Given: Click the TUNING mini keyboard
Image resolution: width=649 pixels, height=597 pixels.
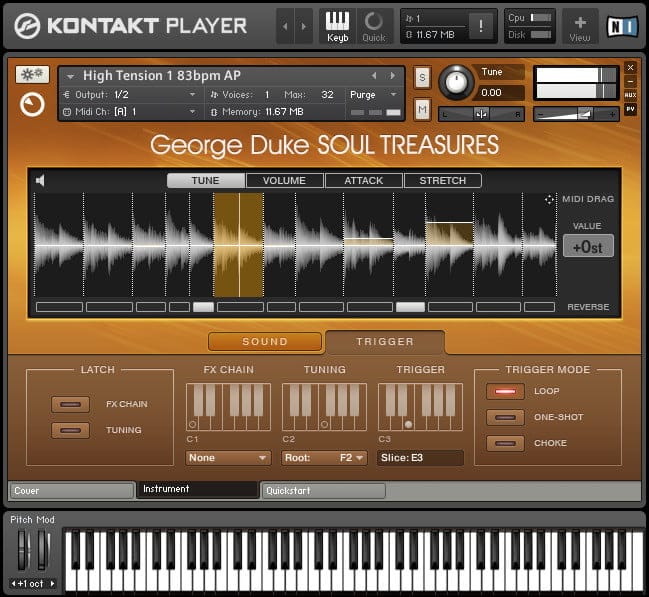Looking at the screenshot, I should coord(324,407).
